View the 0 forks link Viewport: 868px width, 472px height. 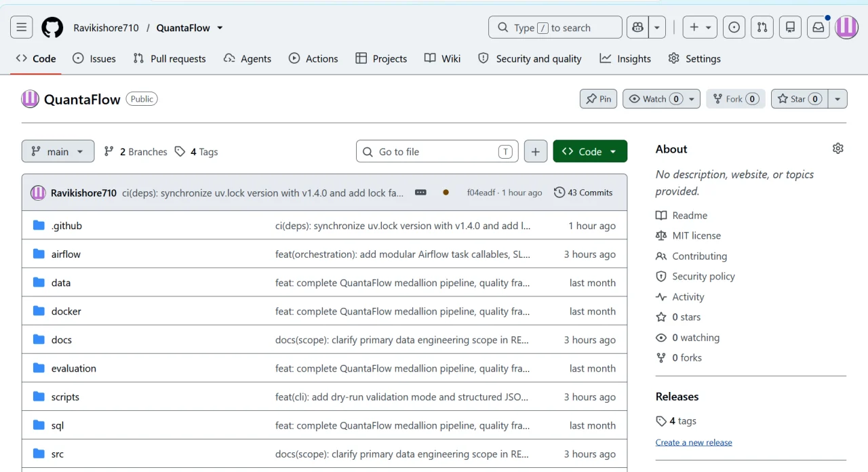point(679,358)
